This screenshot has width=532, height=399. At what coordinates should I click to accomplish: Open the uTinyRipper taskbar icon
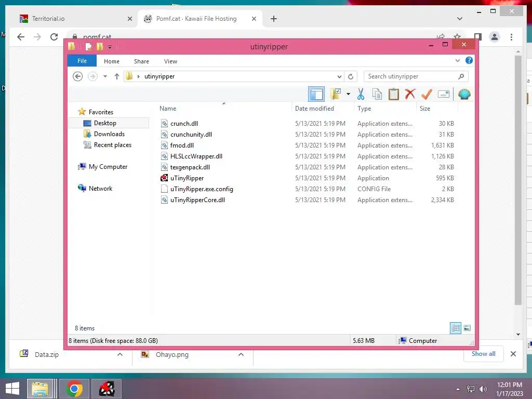point(107,389)
